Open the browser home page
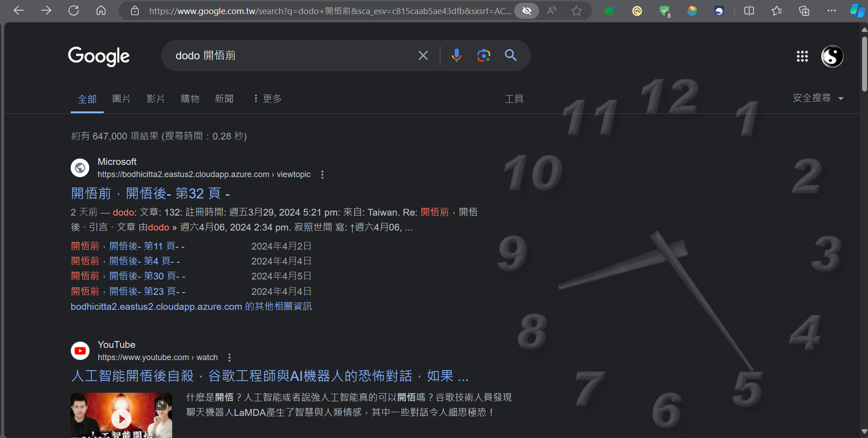The image size is (868, 438). pos(101,10)
